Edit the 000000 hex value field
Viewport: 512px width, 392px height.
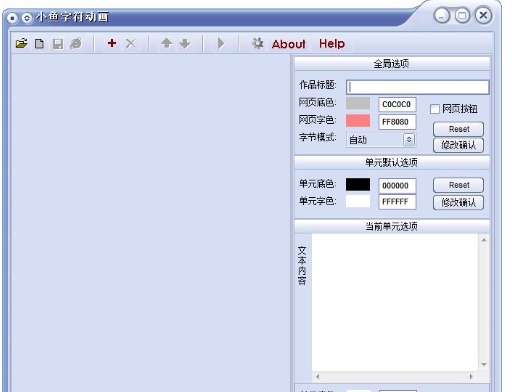(x=397, y=186)
